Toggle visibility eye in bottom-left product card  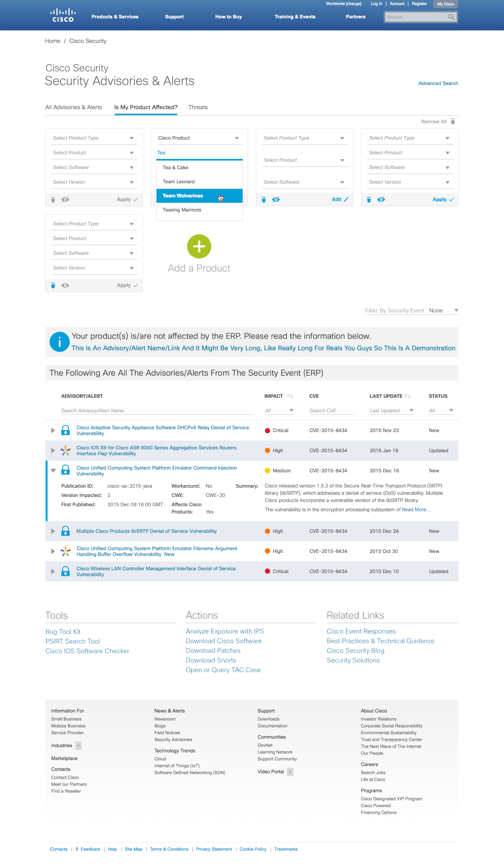coord(65,285)
